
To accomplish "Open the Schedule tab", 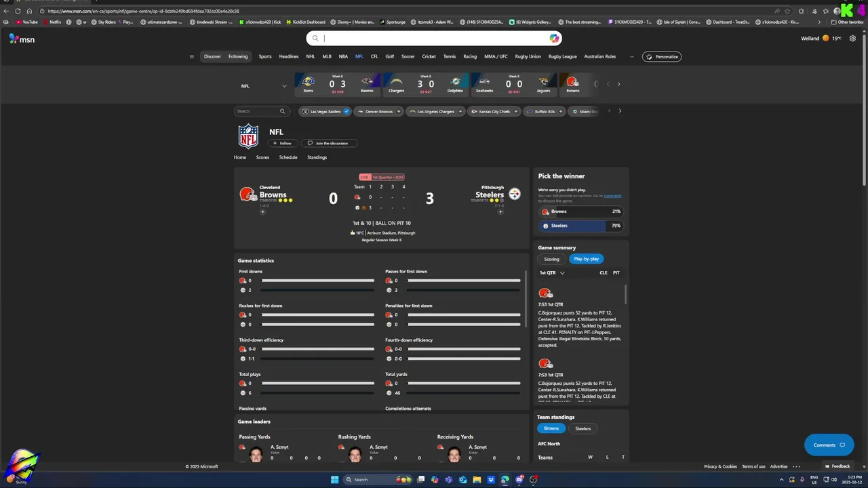I will (x=288, y=157).
